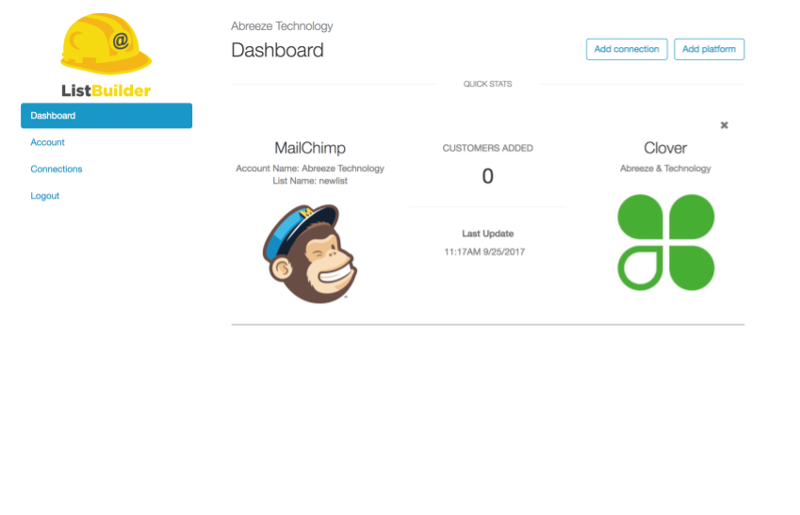
Task: Click the MailChimp heading
Action: (x=310, y=148)
